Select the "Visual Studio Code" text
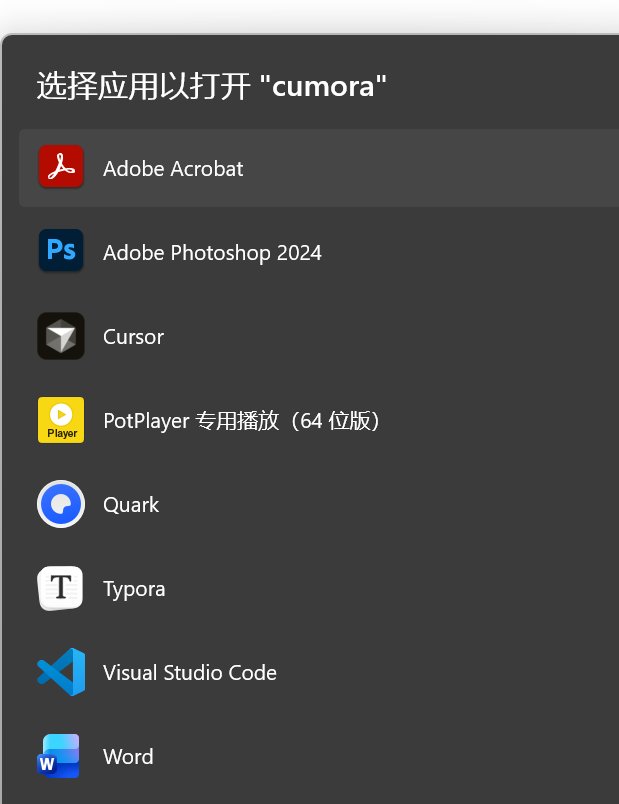This screenshot has height=804, width=619. [190, 673]
